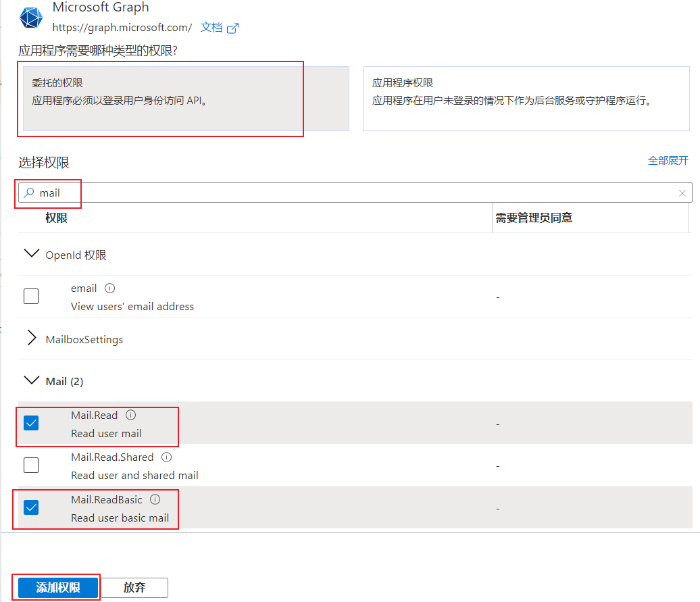Focus the permission search field containing mail
Screen dimensions: 700x602
pyautogui.click(x=355, y=193)
